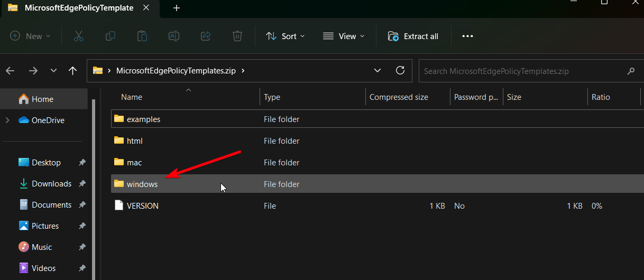The image size is (644, 280).
Task: Open a new tab with plus icon
Action: (x=177, y=8)
